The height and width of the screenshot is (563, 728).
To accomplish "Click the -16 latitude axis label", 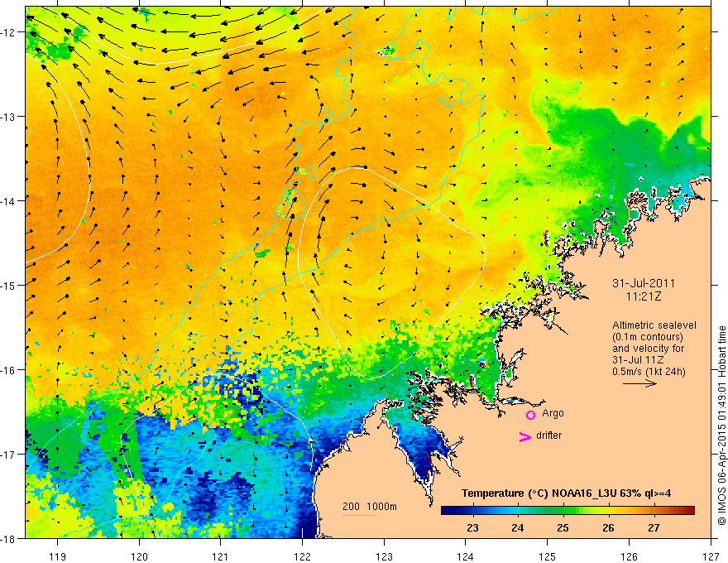I will pyautogui.click(x=8, y=370).
